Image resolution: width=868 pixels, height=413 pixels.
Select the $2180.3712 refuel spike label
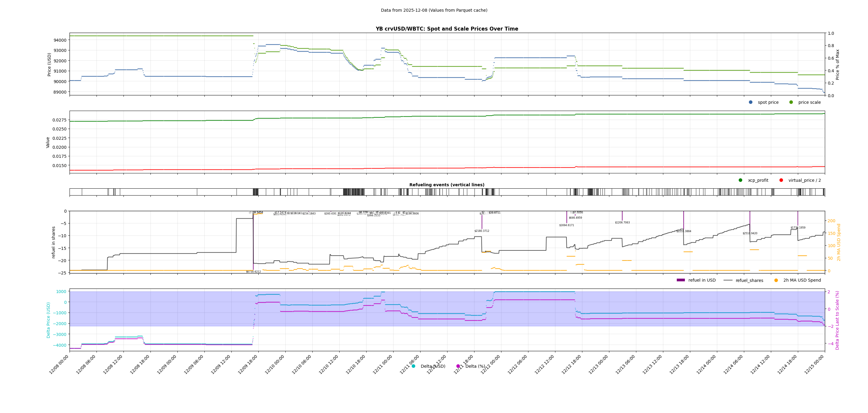pos(482,231)
